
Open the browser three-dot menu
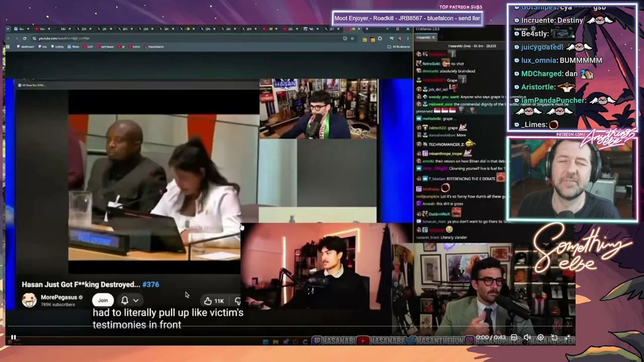coord(409,38)
